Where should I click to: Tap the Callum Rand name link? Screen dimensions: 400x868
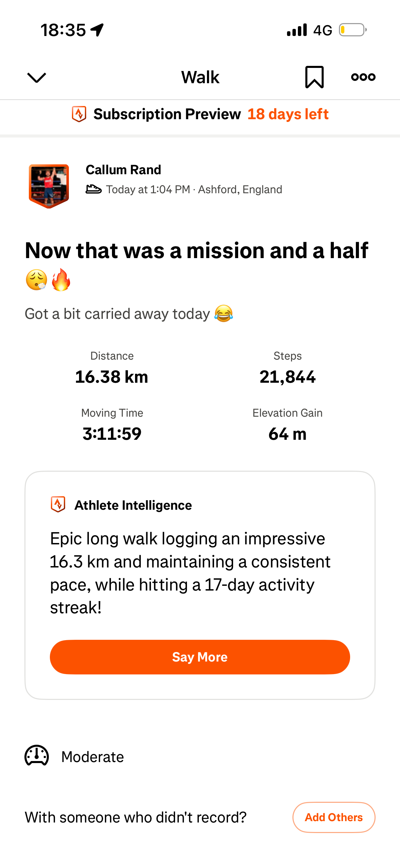pyautogui.click(x=123, y=170)
